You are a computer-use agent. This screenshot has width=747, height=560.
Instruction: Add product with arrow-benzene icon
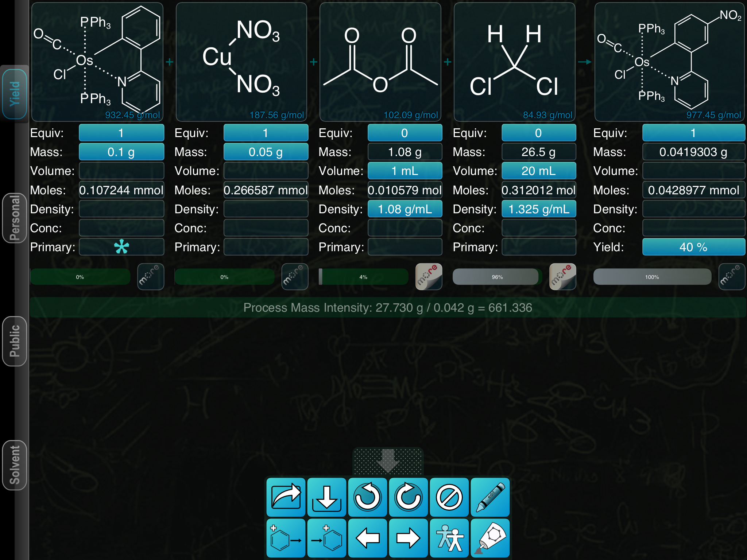(326, 538)
